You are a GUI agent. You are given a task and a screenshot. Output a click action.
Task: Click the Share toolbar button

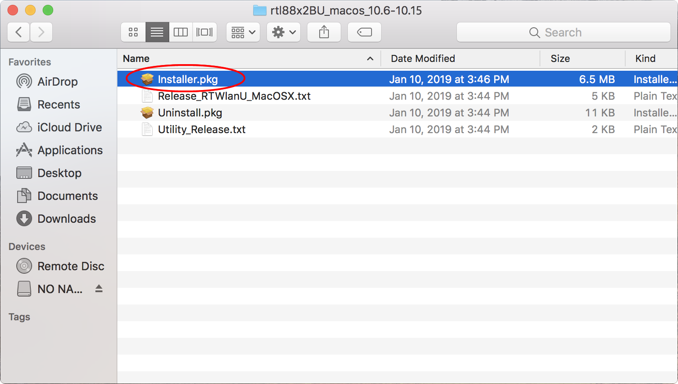(324, 32)
